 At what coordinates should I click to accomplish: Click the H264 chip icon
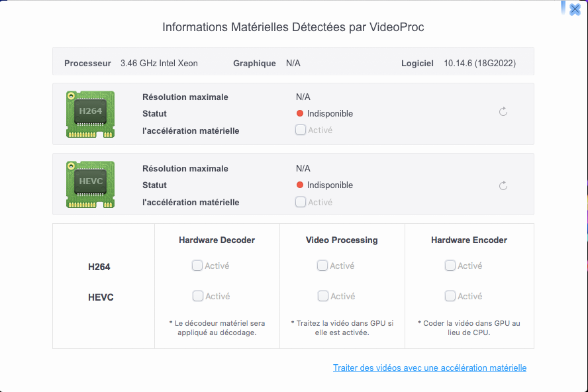tap(90, 114)
